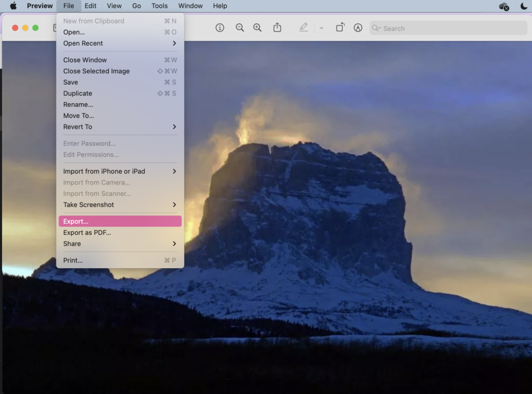Zoom in using the magnifier-plus icon

[257, 28]
